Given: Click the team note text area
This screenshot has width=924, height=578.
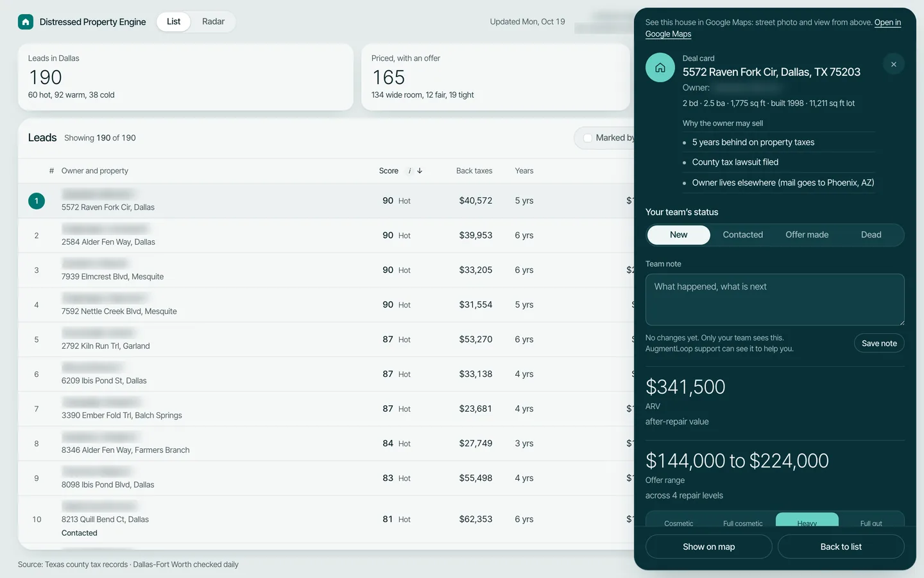Looking at the screenshot, I should click(x=774, y=300).
